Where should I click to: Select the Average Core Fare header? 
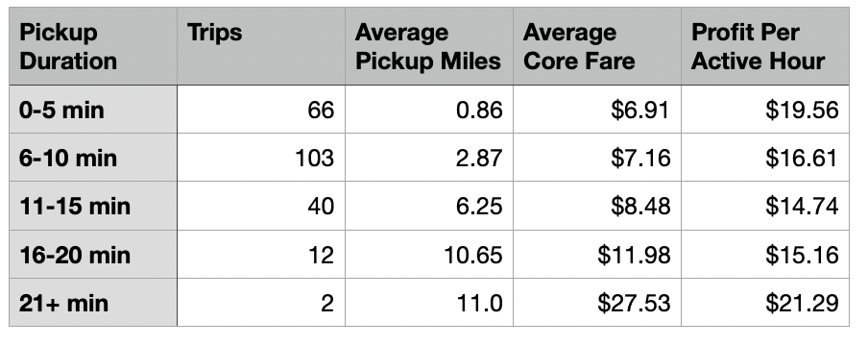point(597,46)
